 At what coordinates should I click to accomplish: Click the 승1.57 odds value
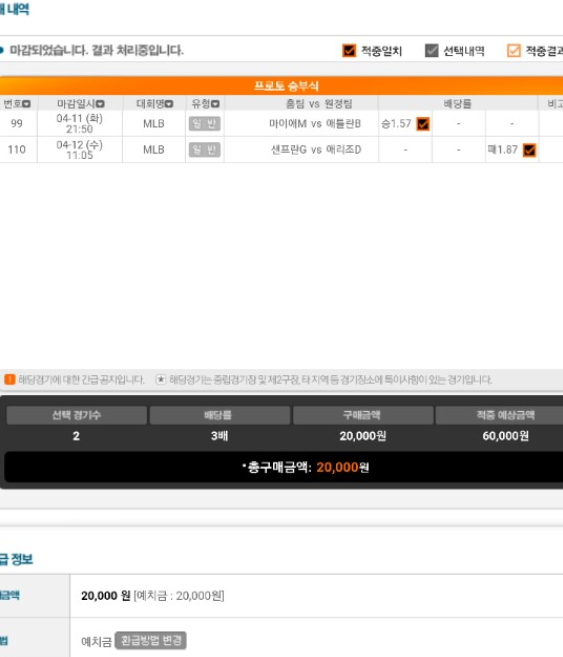[x=396, y=124]
